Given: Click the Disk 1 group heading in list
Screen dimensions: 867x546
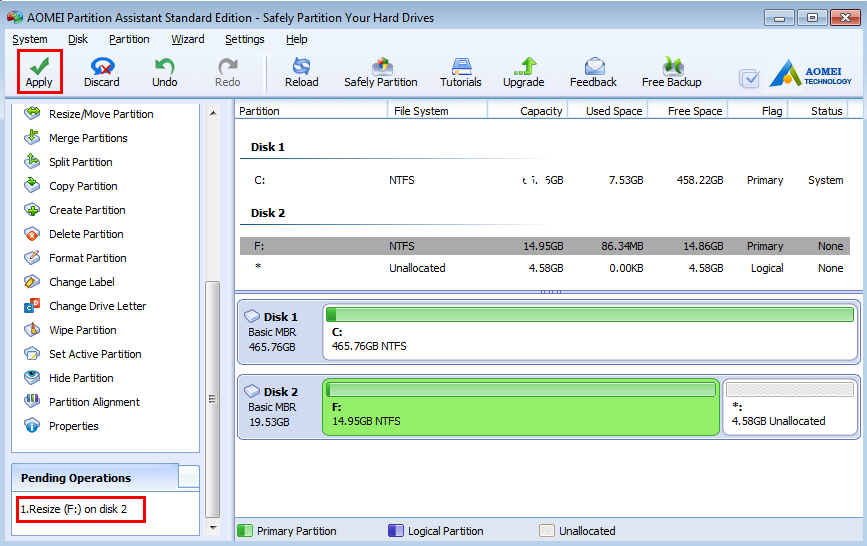Looking at the screenshot, I should point(268,147).
